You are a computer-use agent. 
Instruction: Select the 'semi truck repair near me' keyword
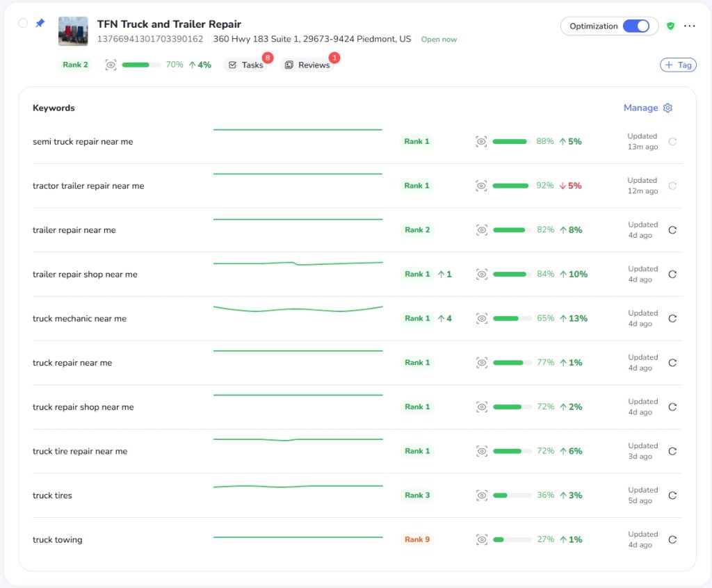point(83,142)
